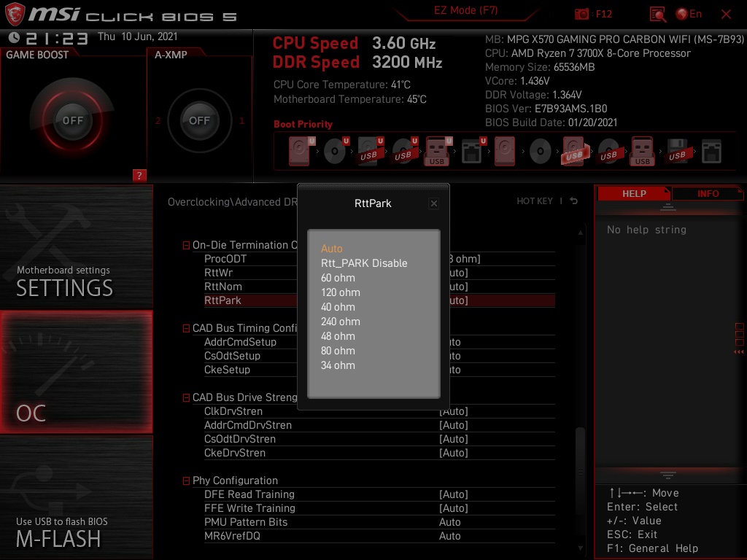Open M-FLASH to flash BIOS

coord(76,497)
